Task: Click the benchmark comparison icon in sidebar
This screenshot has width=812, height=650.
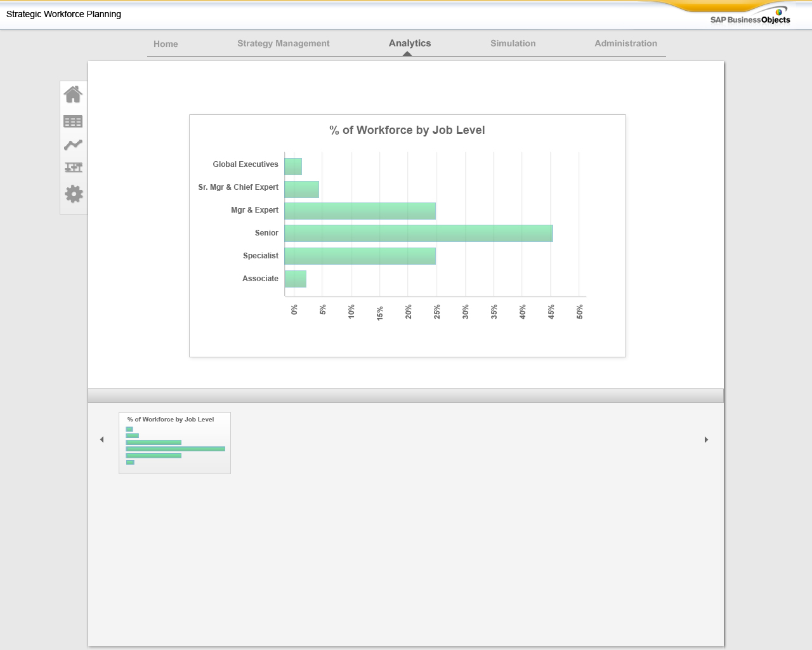Action: tap(73, 168)
